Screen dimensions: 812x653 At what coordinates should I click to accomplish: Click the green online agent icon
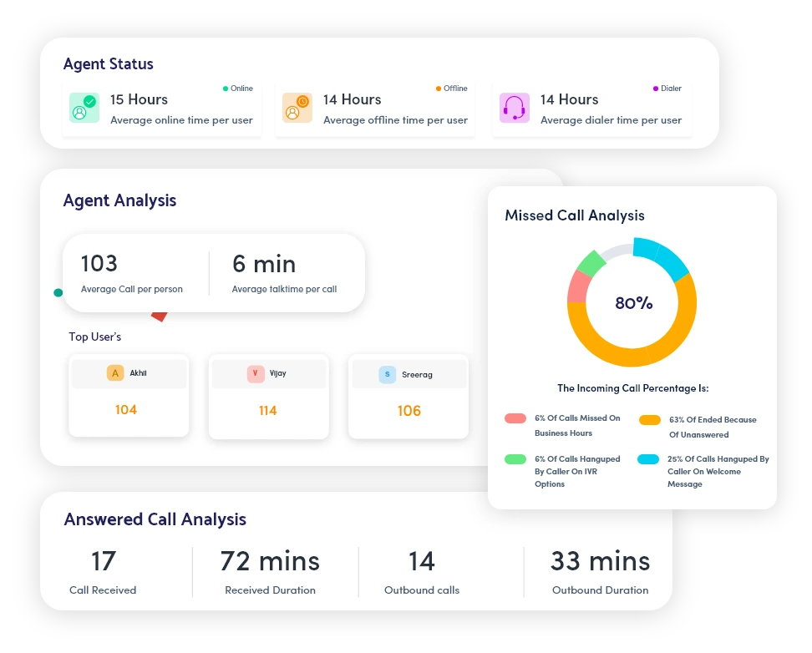pyautogui.click(x=84, y=108)
